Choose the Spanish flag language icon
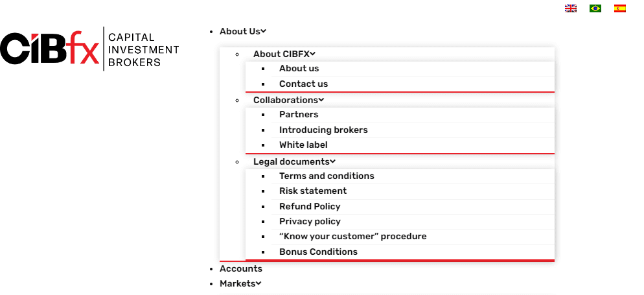The image size is (644, 295). 620,8
